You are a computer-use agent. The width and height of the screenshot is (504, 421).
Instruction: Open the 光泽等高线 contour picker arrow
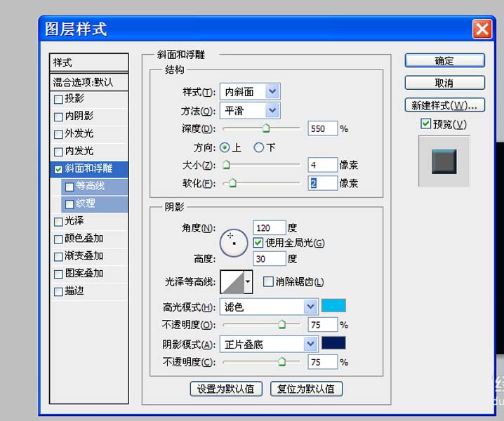[248, 282]
